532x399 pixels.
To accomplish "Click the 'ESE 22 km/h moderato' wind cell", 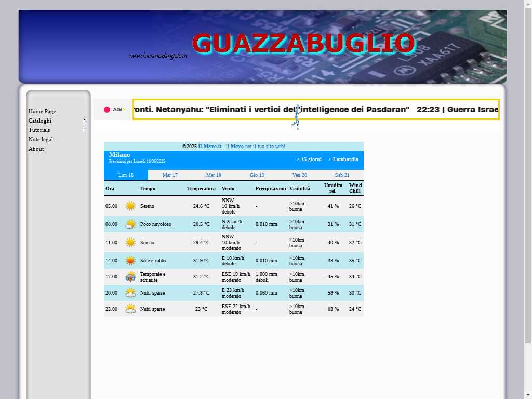I will pos(236,310).
